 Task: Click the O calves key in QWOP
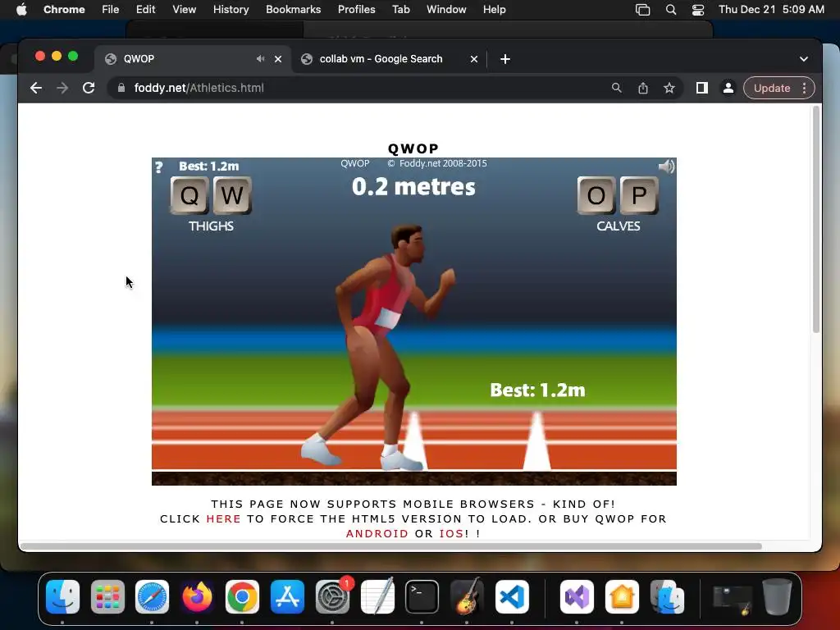(596, 195)
